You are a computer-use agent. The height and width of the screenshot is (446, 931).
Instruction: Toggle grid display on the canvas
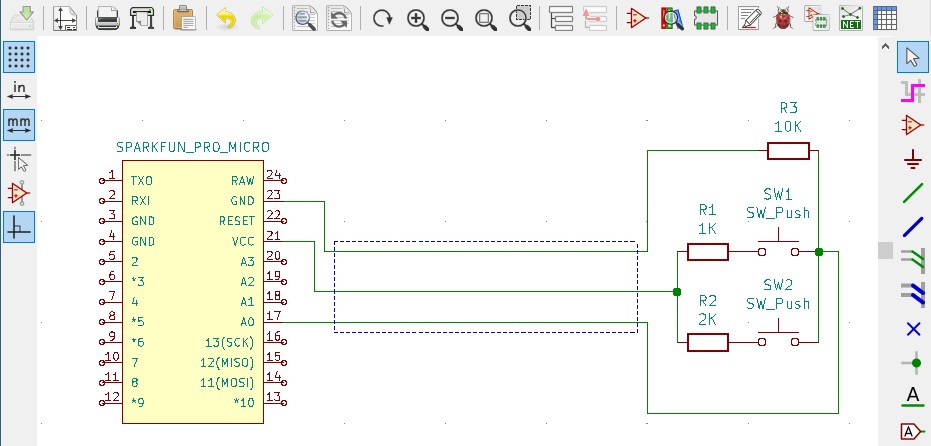click(x=19, y=57)
